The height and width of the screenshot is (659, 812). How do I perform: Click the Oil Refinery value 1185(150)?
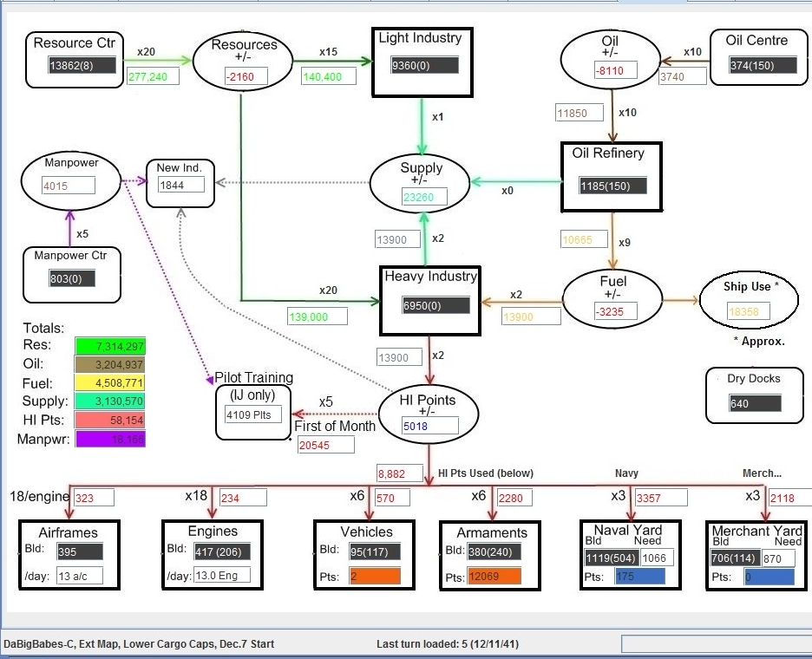click(x=612, y=186)
